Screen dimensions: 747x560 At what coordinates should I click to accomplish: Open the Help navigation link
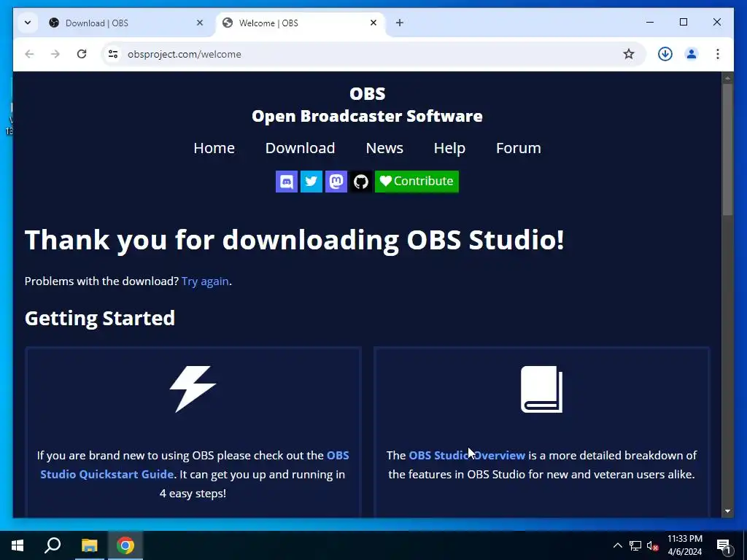(449, 148)
